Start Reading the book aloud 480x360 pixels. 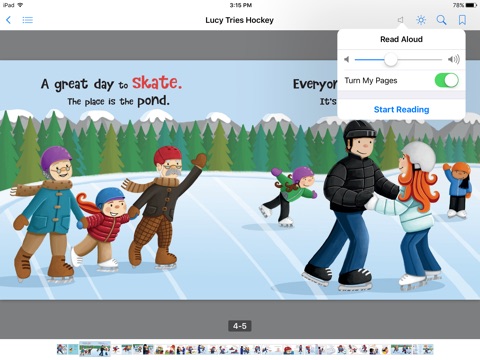pos(401,109)
